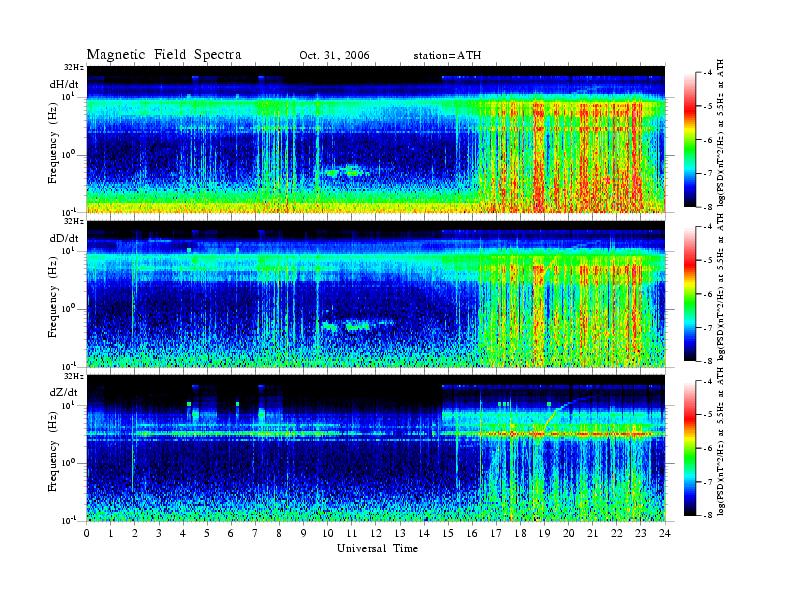This screenshot has width=792, height=612.
Task: Click the "Universal Time" axis title
Action: click(377, 548)
